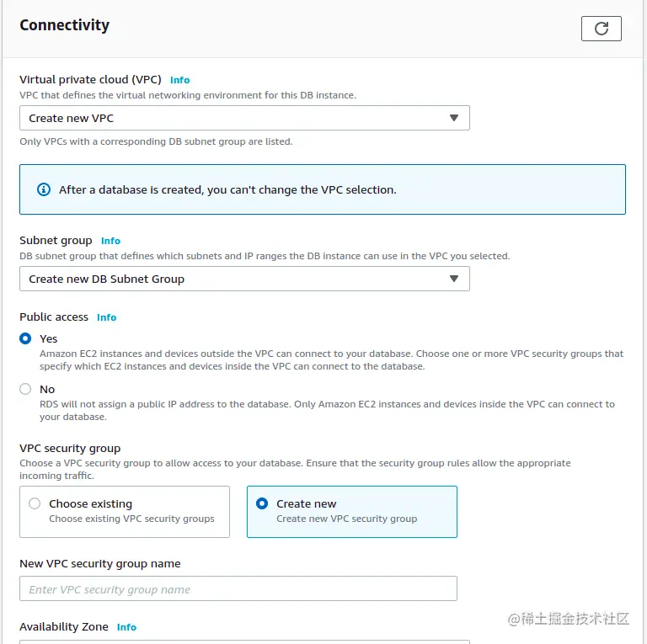Open Info link beside Availability Zone
The width and height of the screenshot is (647, 644).
point(126,627)
